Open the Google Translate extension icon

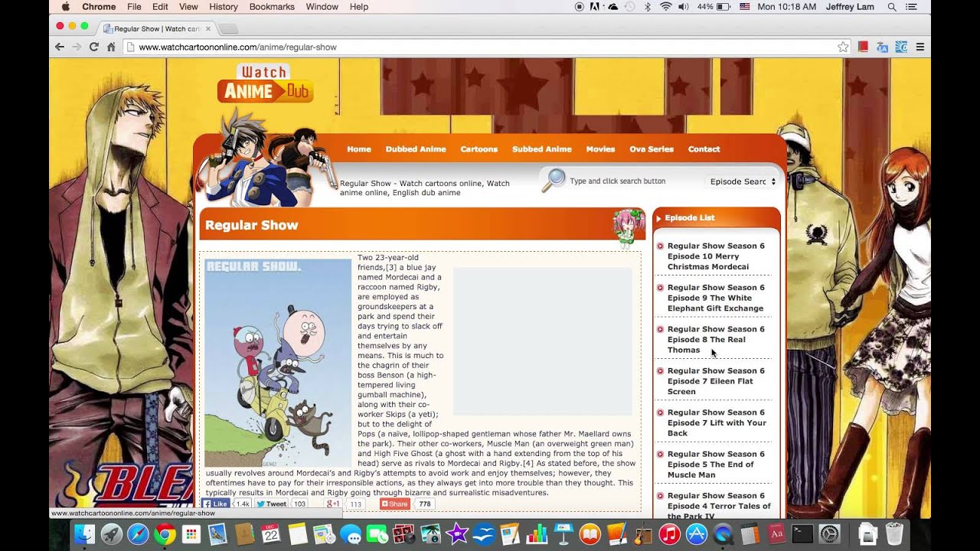click(x=882, y=47)
